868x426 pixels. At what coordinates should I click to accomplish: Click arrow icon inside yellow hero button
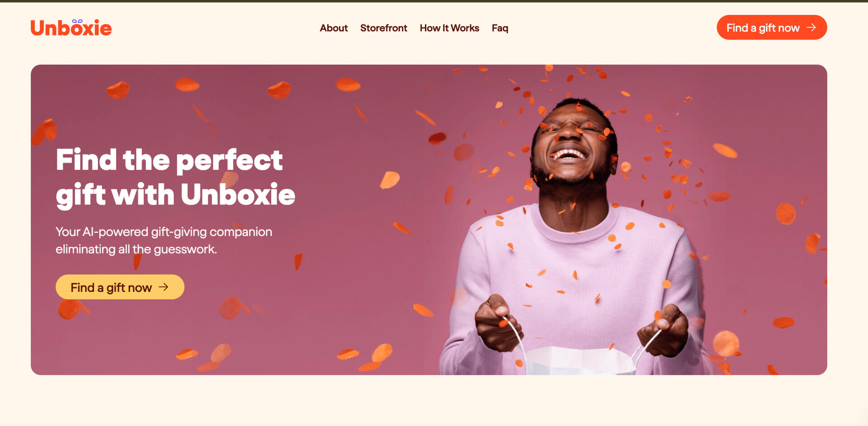(164, 287)
